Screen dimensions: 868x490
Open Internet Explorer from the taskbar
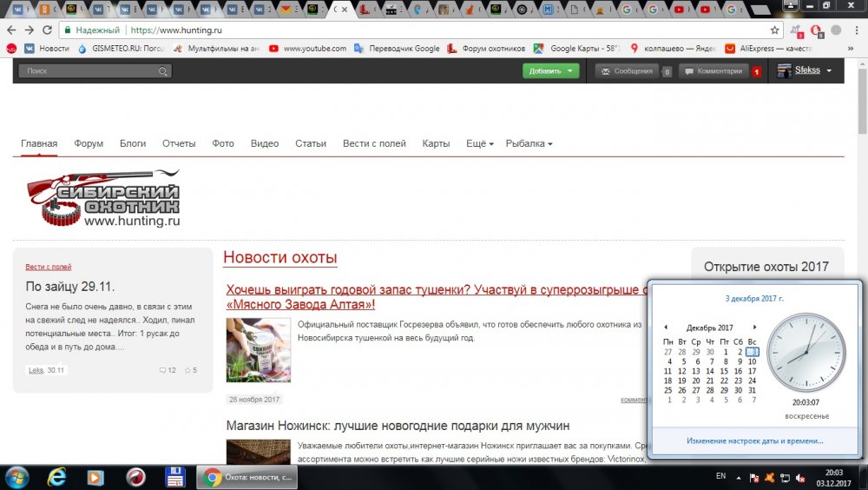point(58,476)
